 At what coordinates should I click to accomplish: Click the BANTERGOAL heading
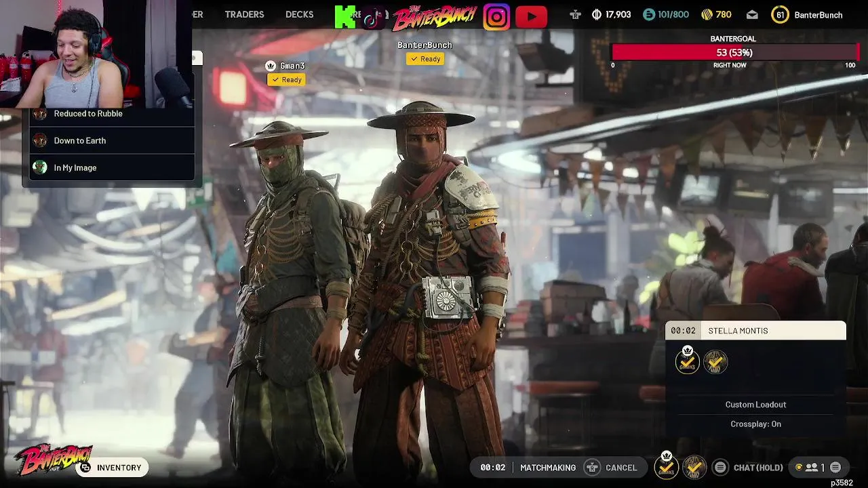(x=733, y=39)
